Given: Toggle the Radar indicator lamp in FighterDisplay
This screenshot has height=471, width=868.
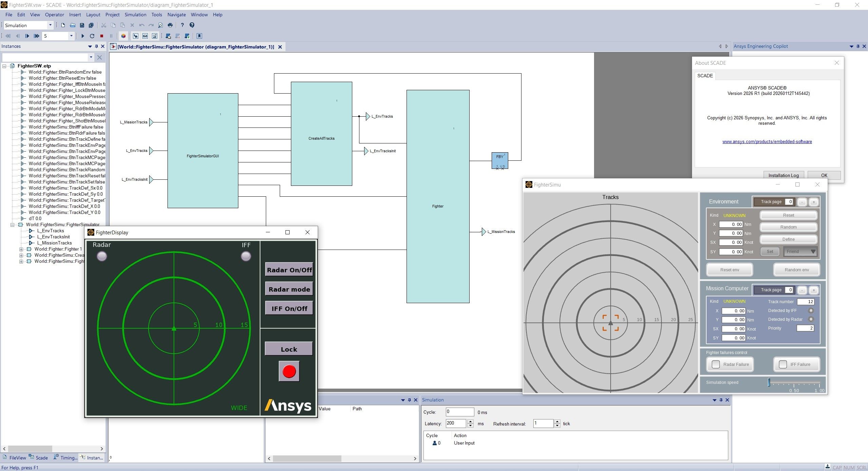Looking at the screenshot, I should 102,256.
